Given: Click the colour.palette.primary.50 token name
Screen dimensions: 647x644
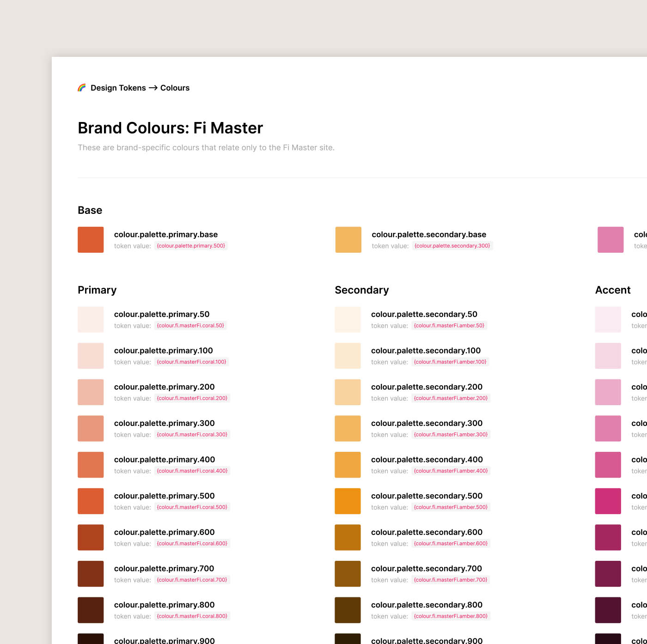Looking at the screenshot, I should coord(162,314).
